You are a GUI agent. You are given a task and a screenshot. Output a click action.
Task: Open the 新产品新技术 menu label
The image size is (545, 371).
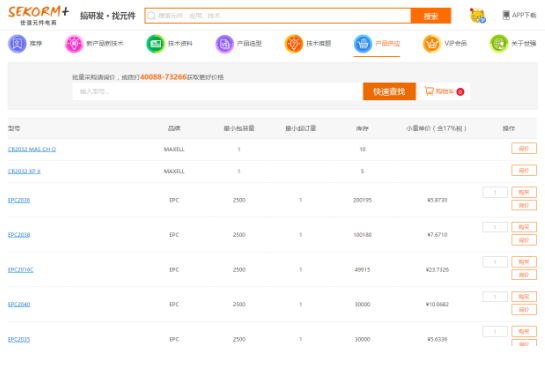[x=105, y=43]
